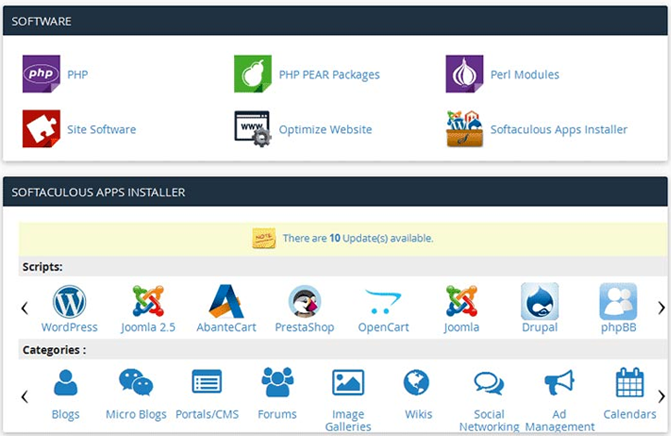Open the Perl Modules onion icon

[x=464, y=74]
